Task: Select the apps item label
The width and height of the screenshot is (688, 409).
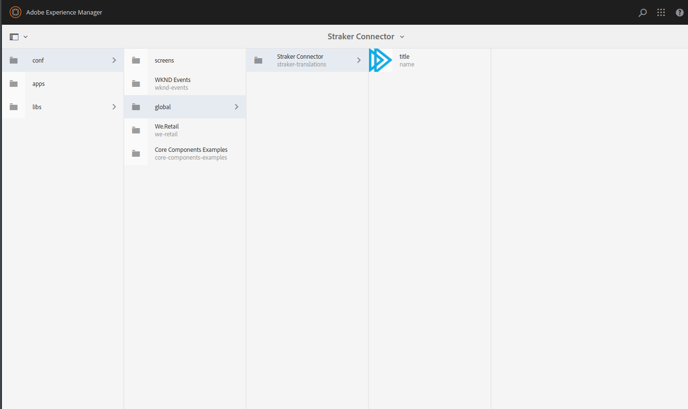Action: point(39,84)
